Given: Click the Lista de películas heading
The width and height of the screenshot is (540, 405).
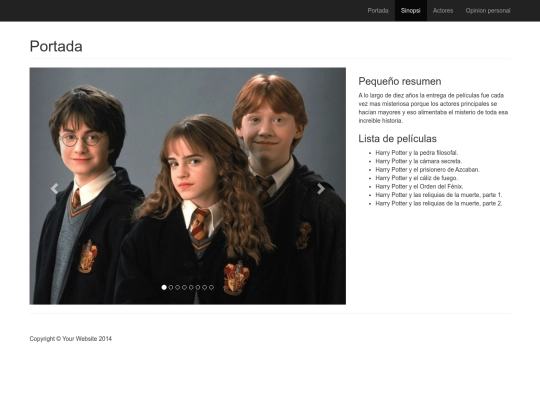Looking at the screenshot, I should [397, 138].
